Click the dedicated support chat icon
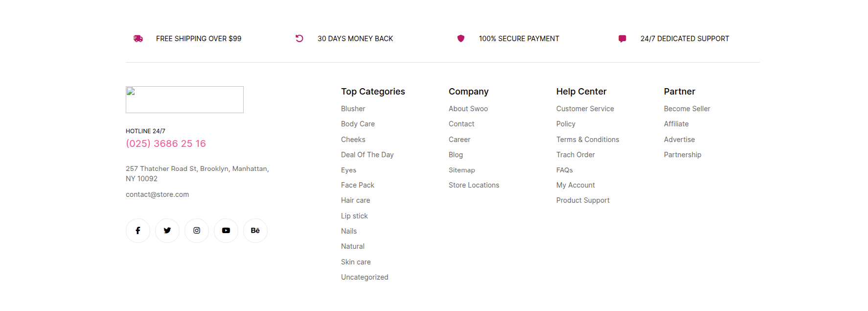The height and width of the screenshot is (311, 868). tap(622, 39)
